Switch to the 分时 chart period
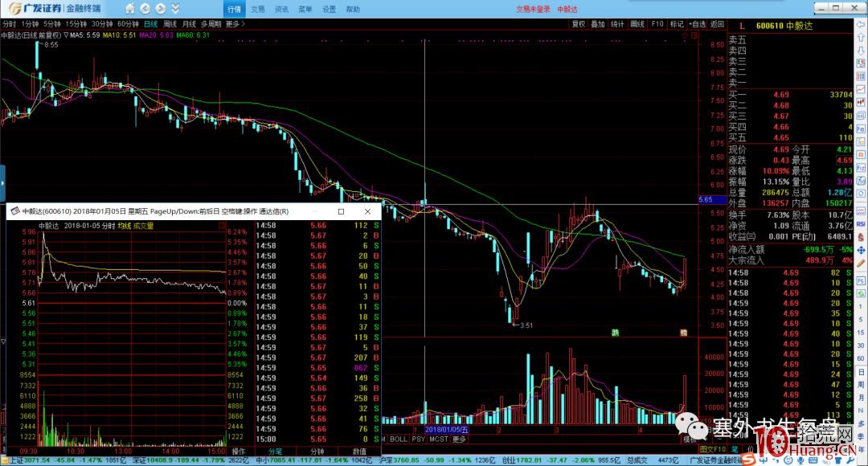Screen dimensions: 868x466 click(9, 24)
